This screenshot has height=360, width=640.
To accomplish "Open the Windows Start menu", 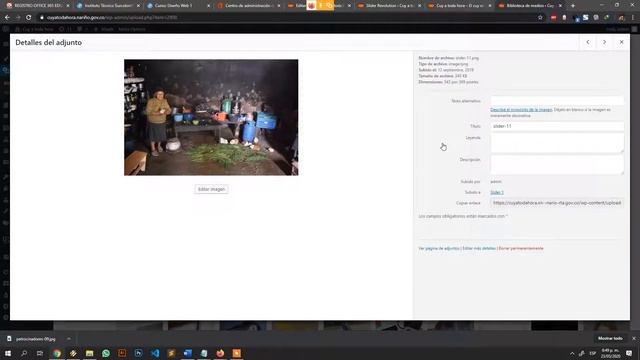I will coord(8,353).
